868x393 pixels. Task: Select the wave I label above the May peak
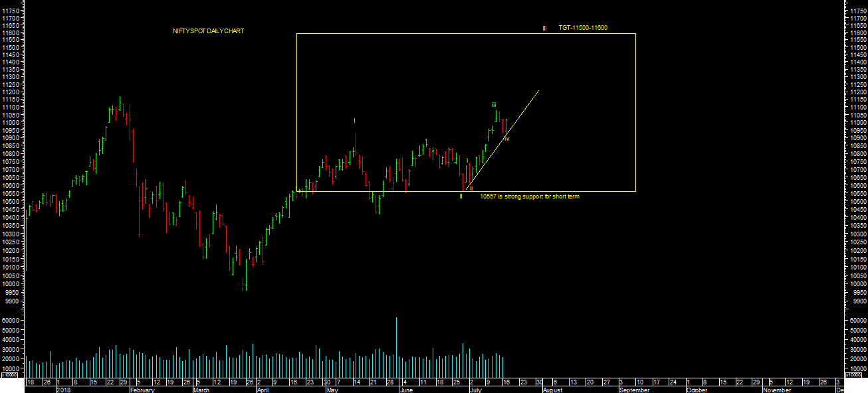354,120
